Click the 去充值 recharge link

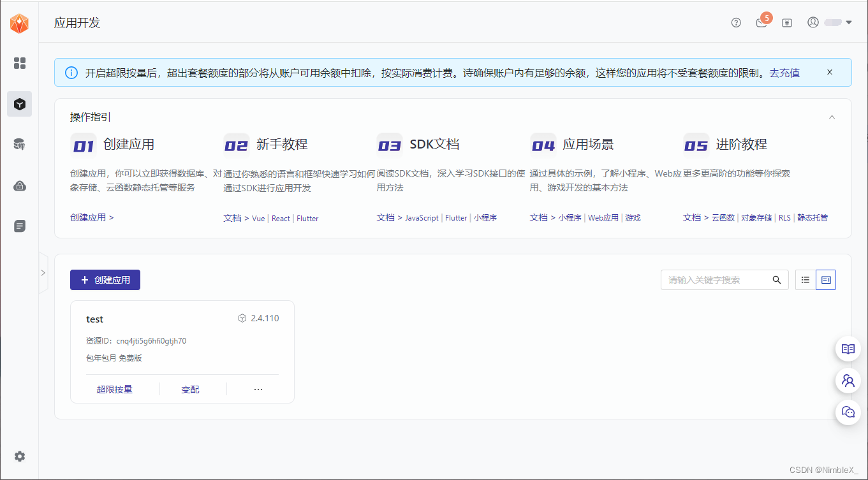pyautogui.click(x=784, y=73)
